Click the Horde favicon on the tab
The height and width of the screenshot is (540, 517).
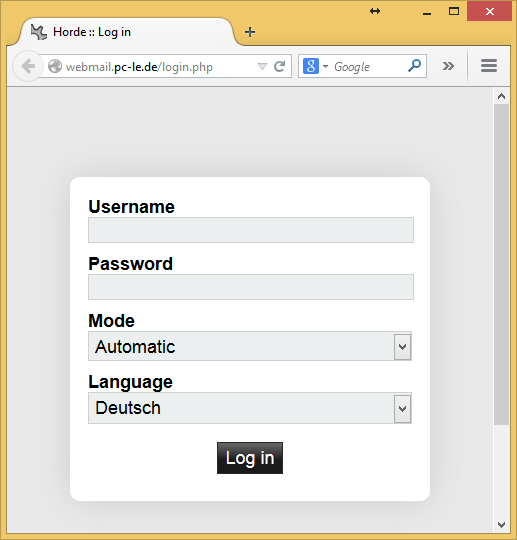(x=39, y=32)
